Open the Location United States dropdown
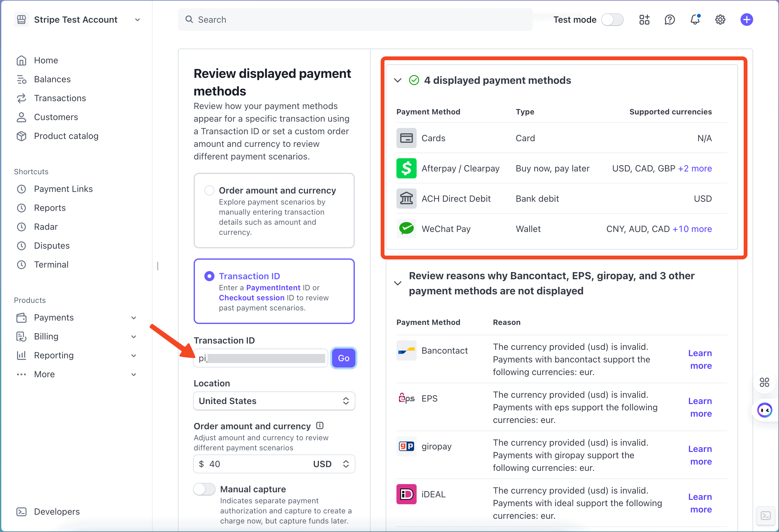Screen dimensions: 779x532 pos(274,401)
